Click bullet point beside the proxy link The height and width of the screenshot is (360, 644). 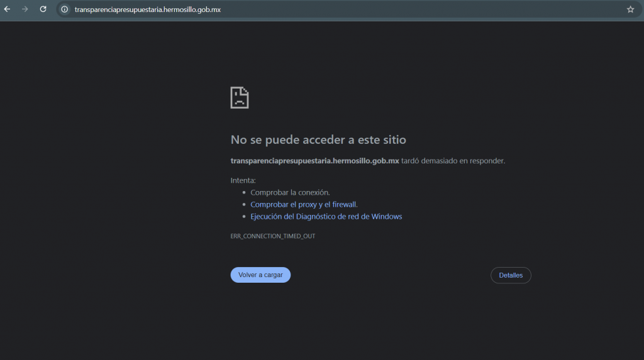244,205
